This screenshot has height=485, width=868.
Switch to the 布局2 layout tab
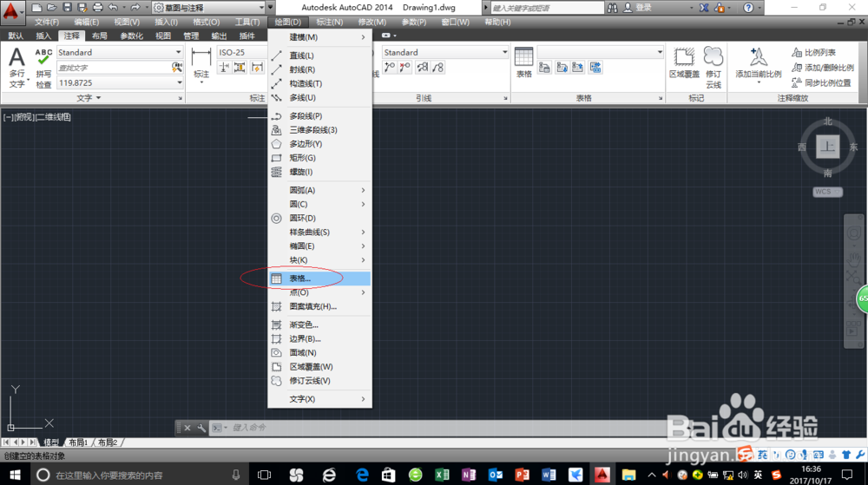pos(108,442)
